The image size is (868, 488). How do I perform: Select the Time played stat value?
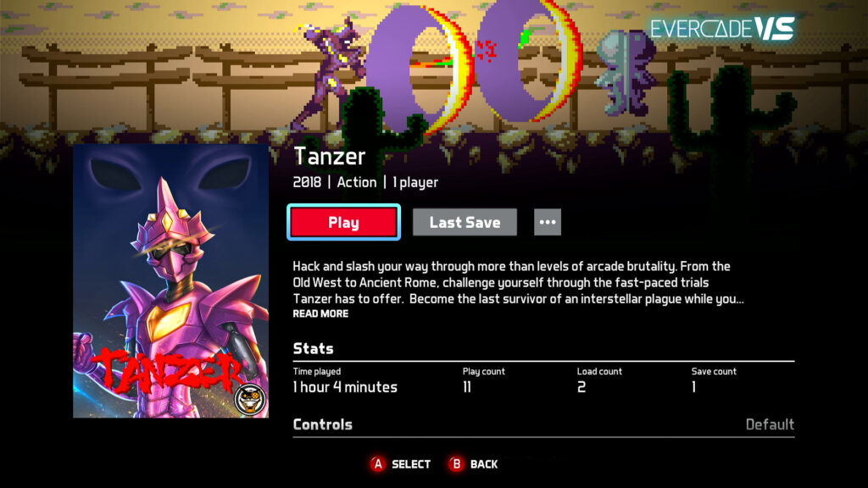[x=345, y=387]
